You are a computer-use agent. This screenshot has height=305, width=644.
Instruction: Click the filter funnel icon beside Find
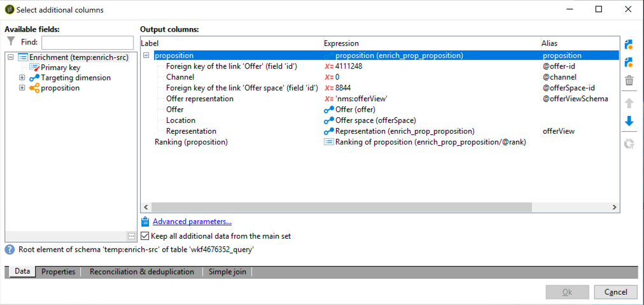(x=11, y=42)
